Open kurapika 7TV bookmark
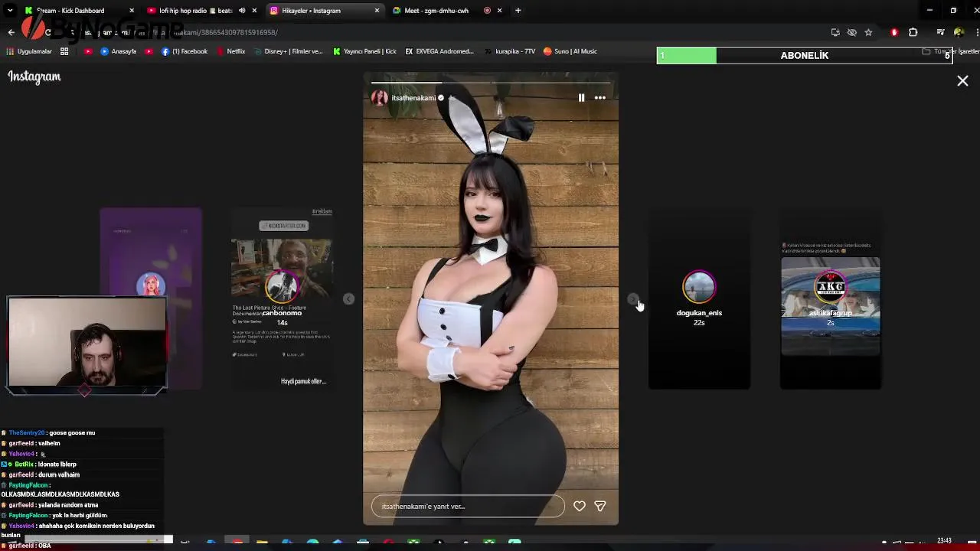This screenshot has width=980, height=551. pos(510,51)
